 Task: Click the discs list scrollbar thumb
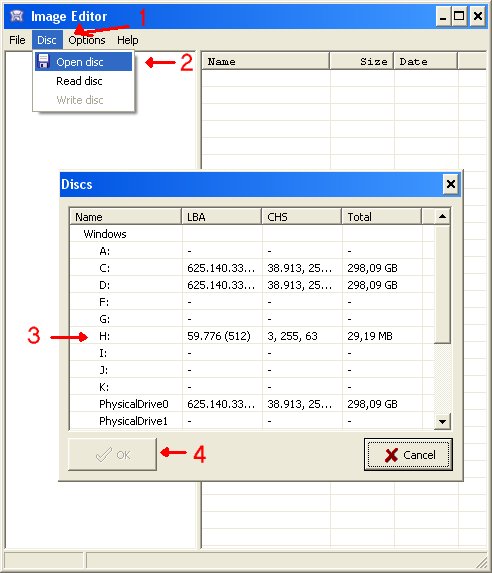[x=442, y=284]
